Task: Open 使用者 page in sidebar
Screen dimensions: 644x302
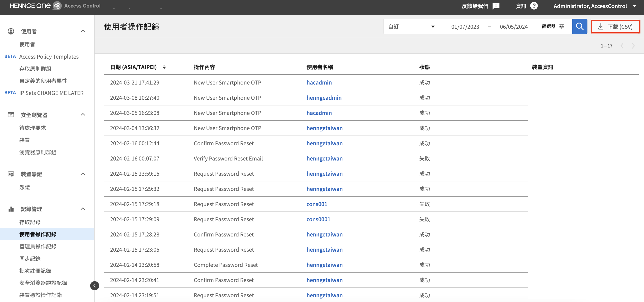Action: [27, 44]
